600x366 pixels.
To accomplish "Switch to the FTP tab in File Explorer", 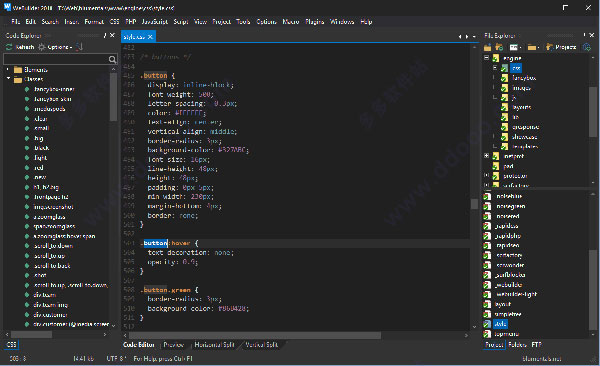I will 536,345.
